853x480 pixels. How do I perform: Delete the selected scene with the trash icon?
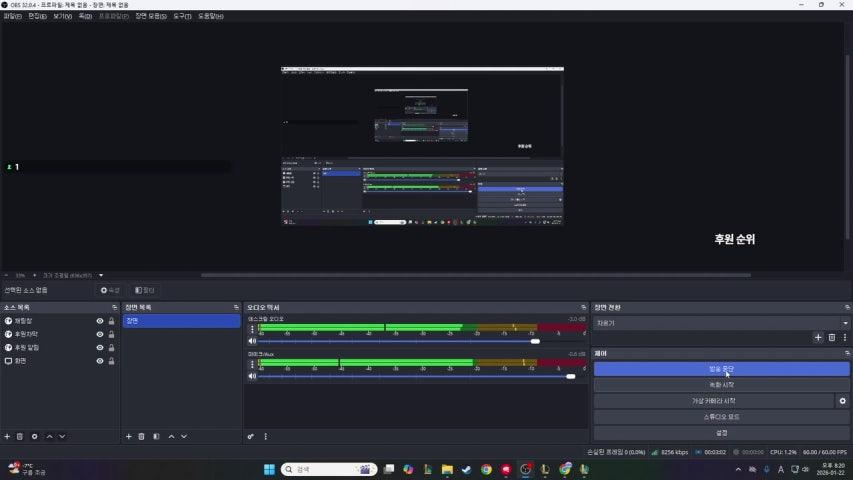point(142,436)
